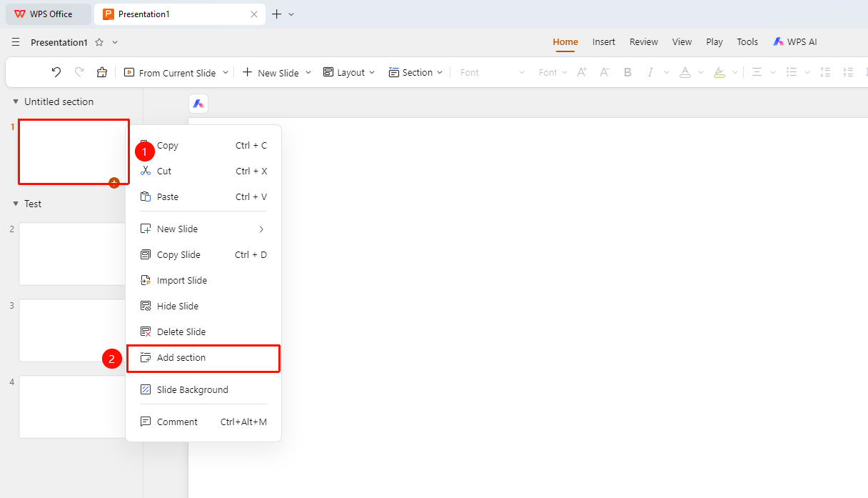Open the bullets list icon
The image size is (868, 498).
click(x=792, y=72)
